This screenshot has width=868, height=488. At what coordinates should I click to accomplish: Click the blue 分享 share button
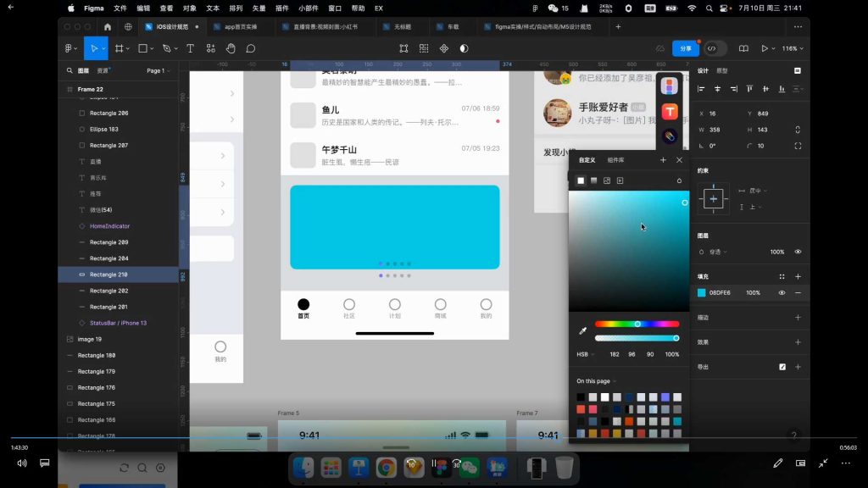[x=685, y=48]
